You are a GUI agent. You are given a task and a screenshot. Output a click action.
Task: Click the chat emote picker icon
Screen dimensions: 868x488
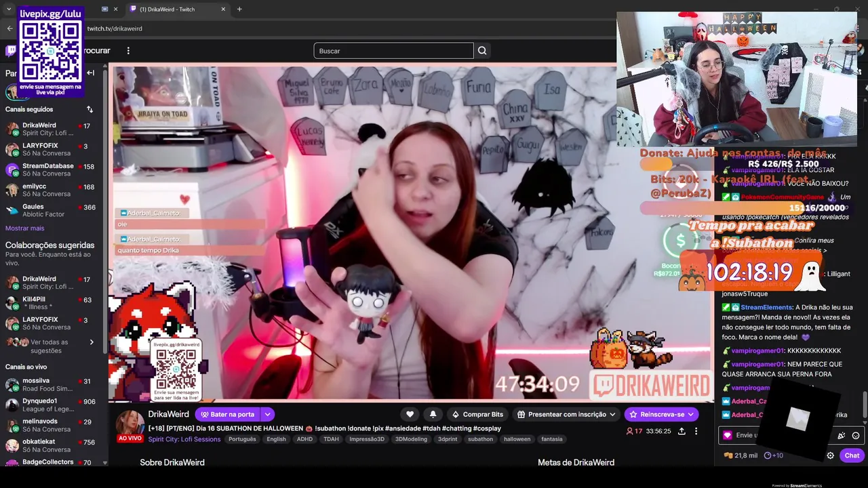tap(856, 436)
